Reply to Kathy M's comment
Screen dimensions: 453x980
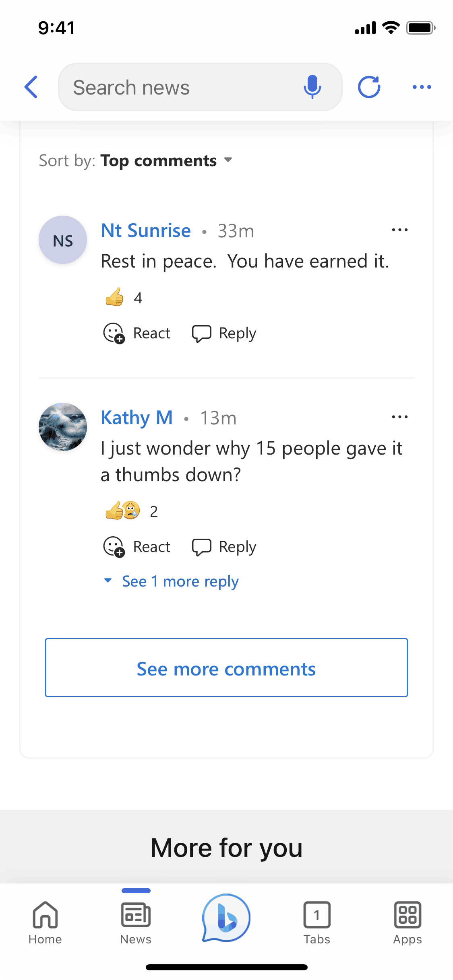(224, 547)
